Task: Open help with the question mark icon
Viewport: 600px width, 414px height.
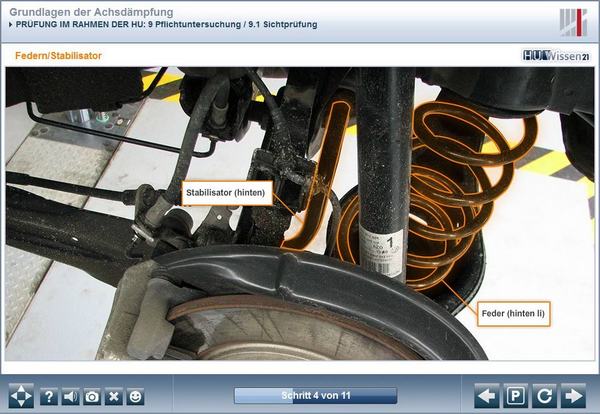Action: (x=49, y=397)
